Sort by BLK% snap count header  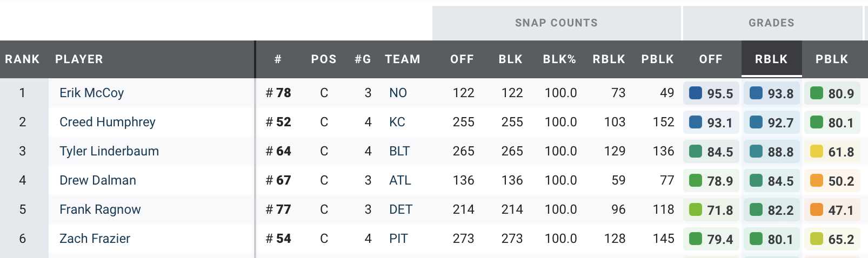(x=559, y=59)
